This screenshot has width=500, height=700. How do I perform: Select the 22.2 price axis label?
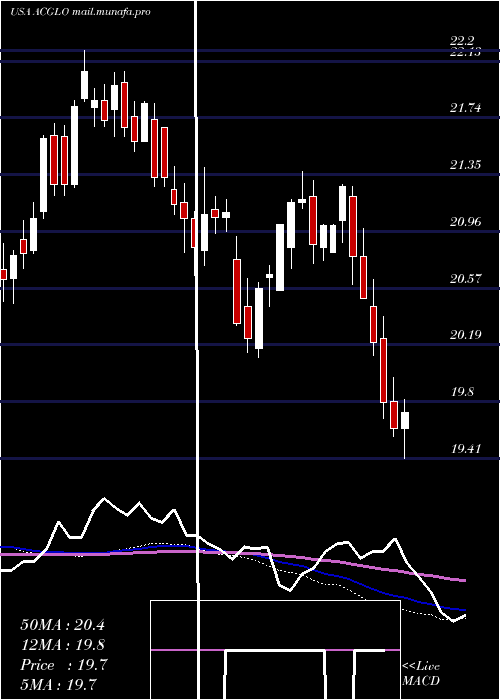[462, 42]
